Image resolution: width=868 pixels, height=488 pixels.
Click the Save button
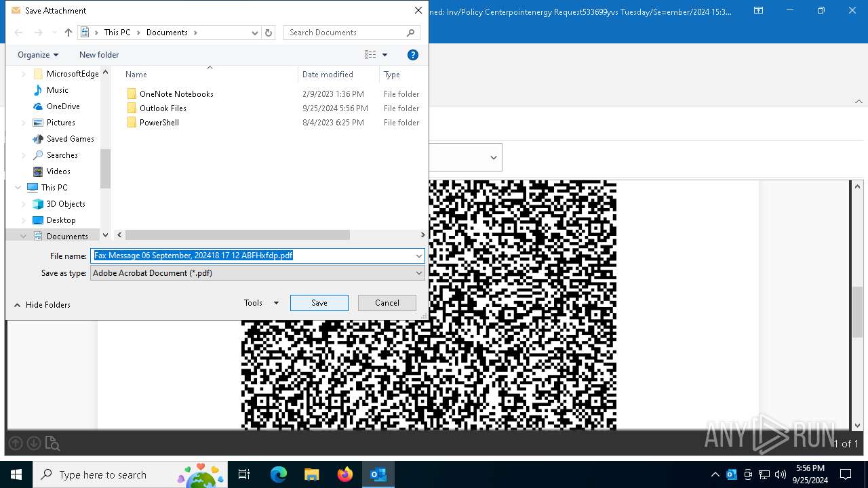tap(319, 303)
